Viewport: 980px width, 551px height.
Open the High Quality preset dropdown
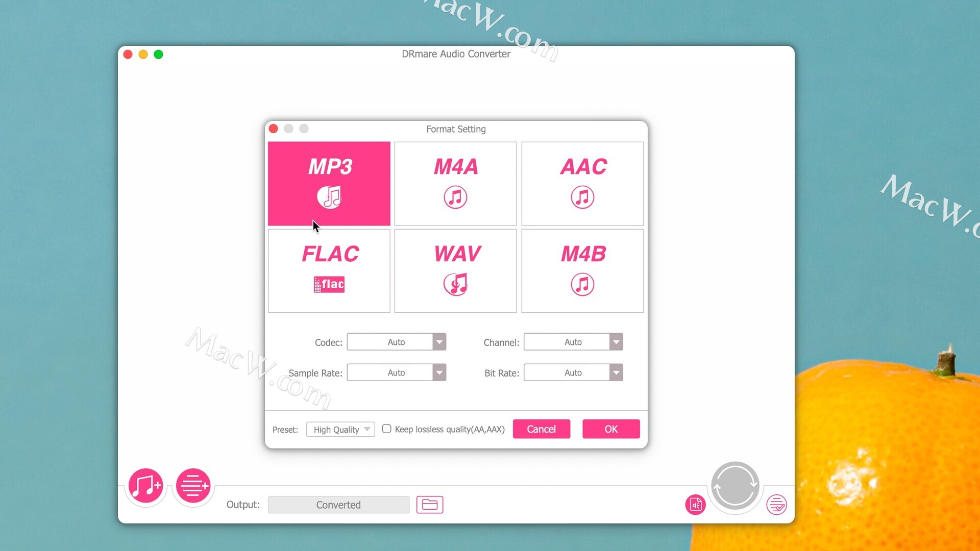(340, 430)
